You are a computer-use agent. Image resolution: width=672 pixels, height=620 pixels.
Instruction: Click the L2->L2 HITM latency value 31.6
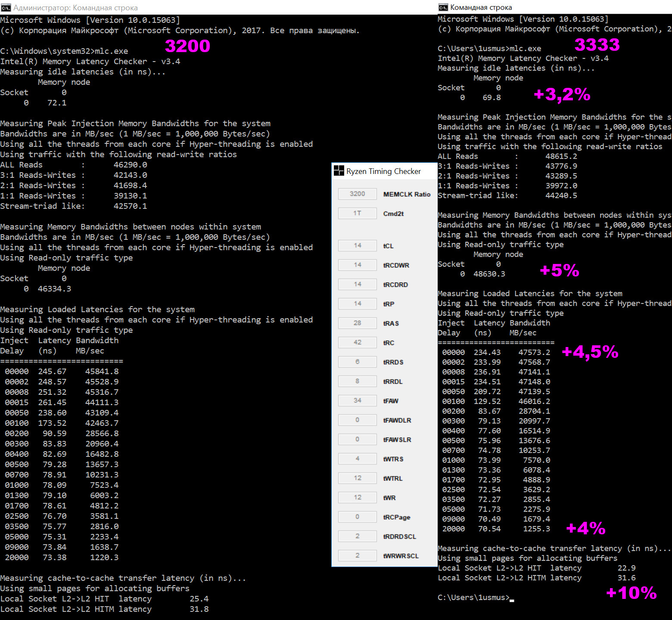(x=627, y=578)
